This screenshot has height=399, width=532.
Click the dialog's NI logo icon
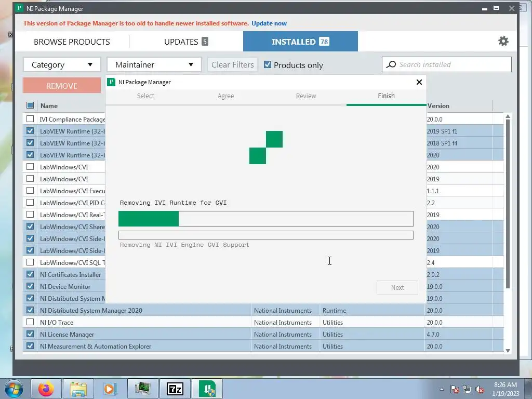pos(111,82)
